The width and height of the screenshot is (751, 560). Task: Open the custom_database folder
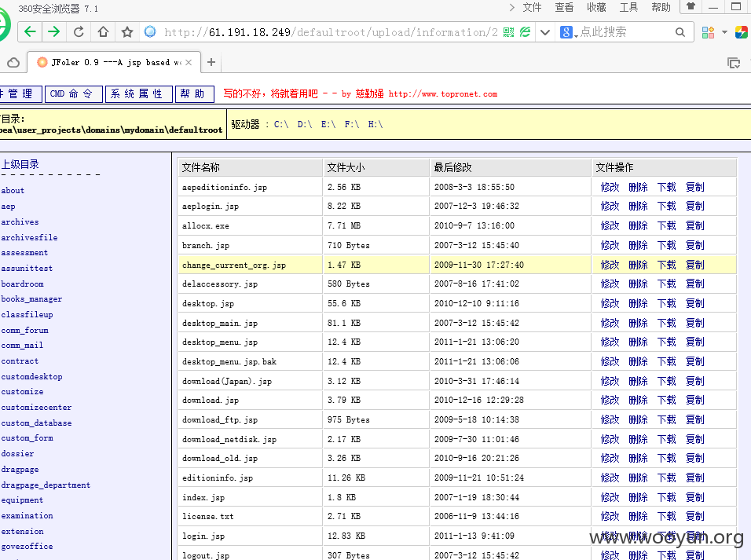click(36, 423)
